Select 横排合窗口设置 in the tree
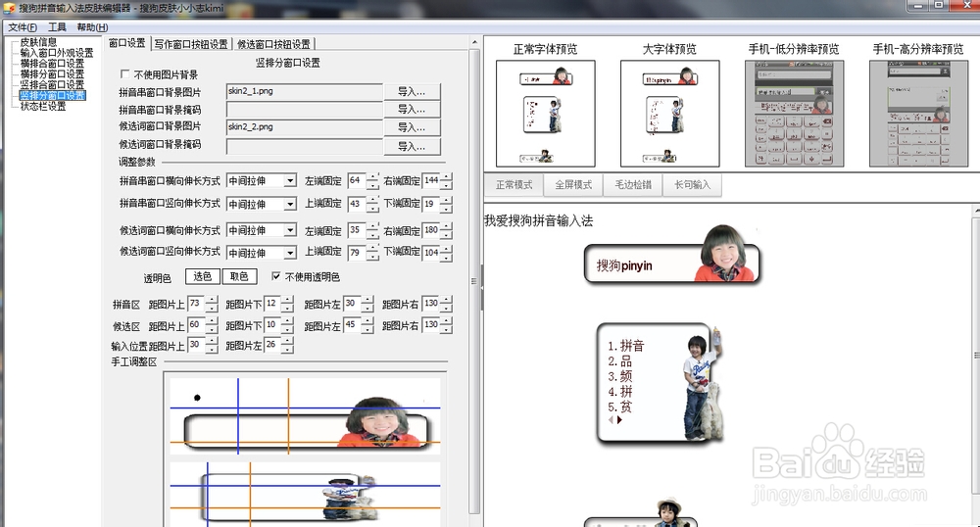 pyautogui.click(x=52, y=63)
